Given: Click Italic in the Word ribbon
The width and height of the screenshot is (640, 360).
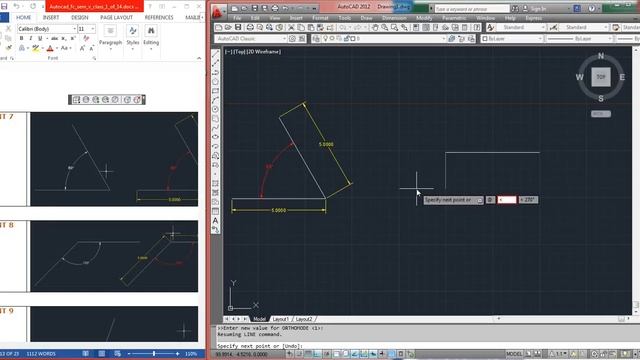Looking at the screenshot, I should click(31, 38).
